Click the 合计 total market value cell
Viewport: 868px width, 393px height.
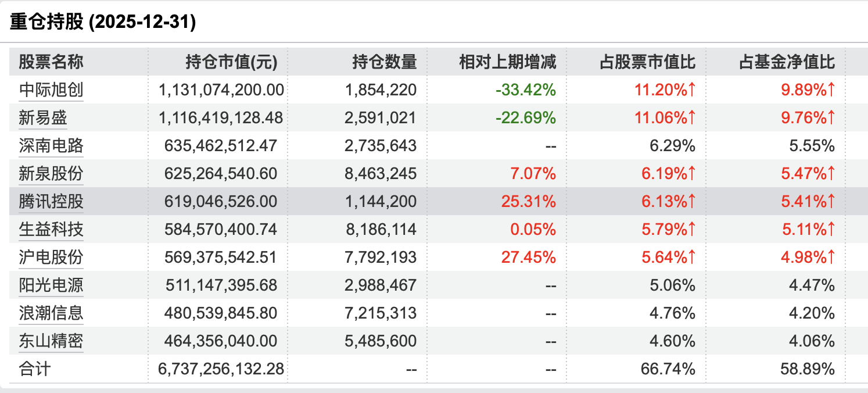221,369
